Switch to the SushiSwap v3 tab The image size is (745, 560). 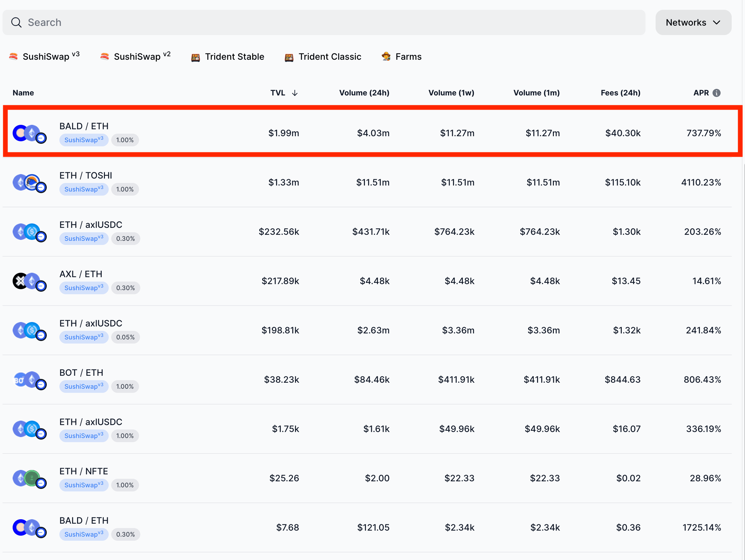(44, 56)
